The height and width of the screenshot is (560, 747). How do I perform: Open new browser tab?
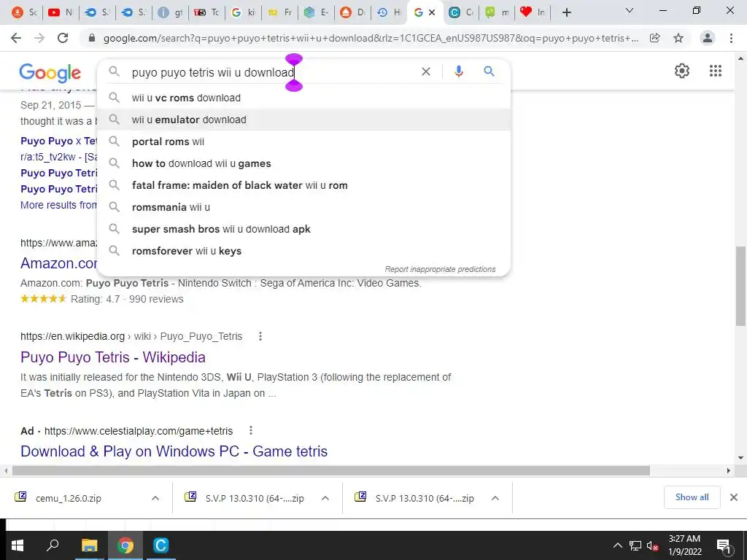click(566, 12)
